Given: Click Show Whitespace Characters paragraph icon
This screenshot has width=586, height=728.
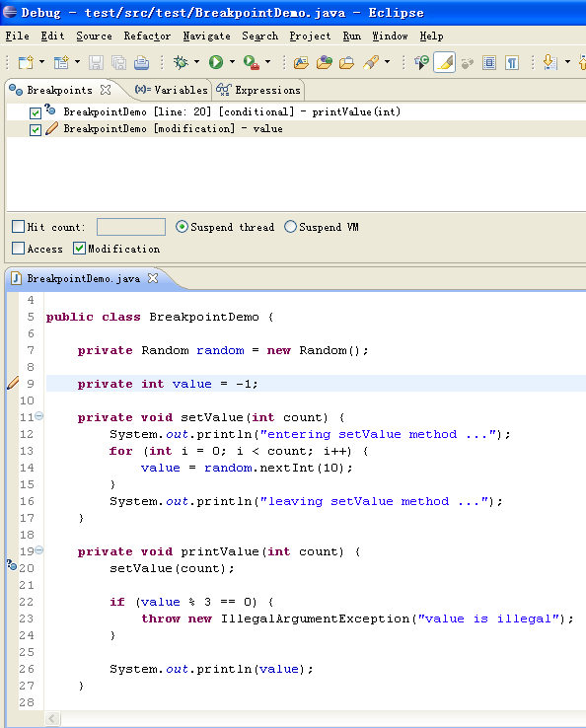Looking at the screenshot, I should pos(512,62).
